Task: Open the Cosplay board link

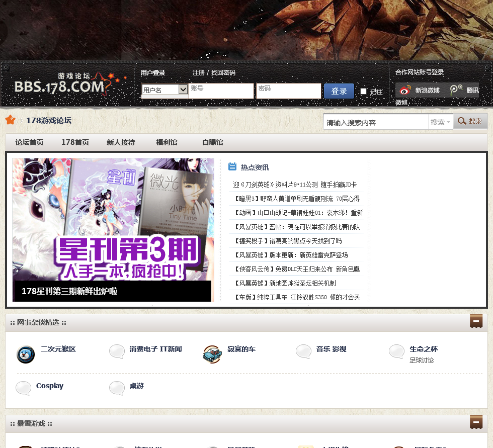Action: click(50, 386)
